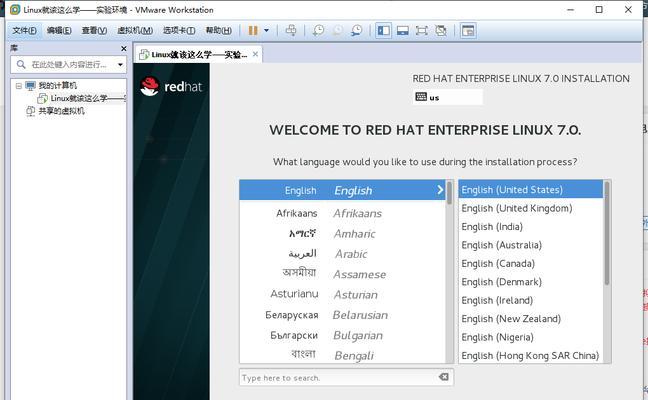Select Arabic in the language list
648x400 pixels.
(x=342, y=254)
